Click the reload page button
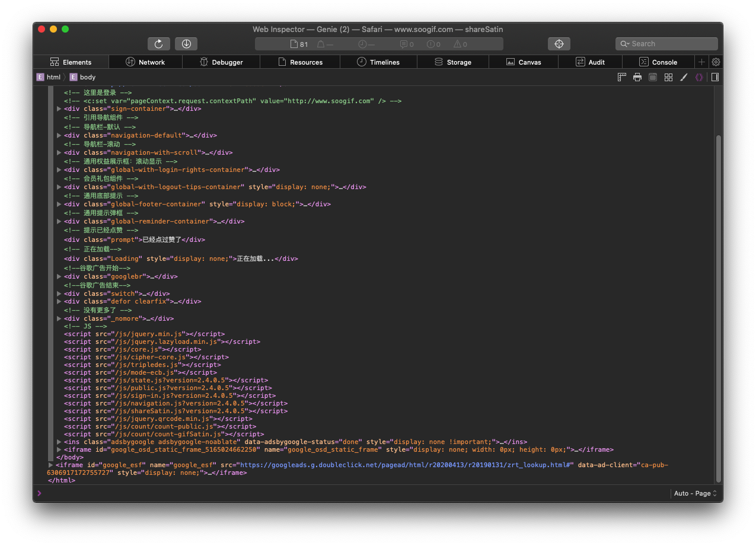This screenshot has height=546, width=756. (x=159, y=44)
